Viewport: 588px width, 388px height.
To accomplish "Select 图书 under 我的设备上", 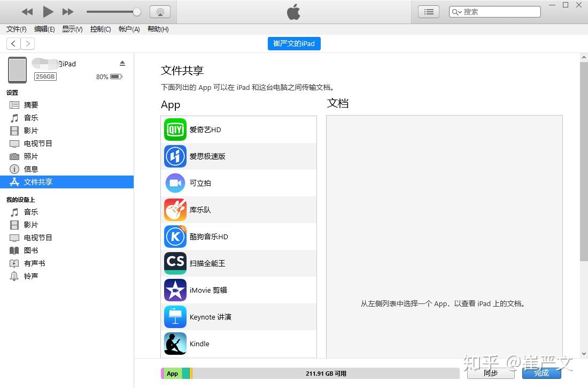I will tap(67, 250).
